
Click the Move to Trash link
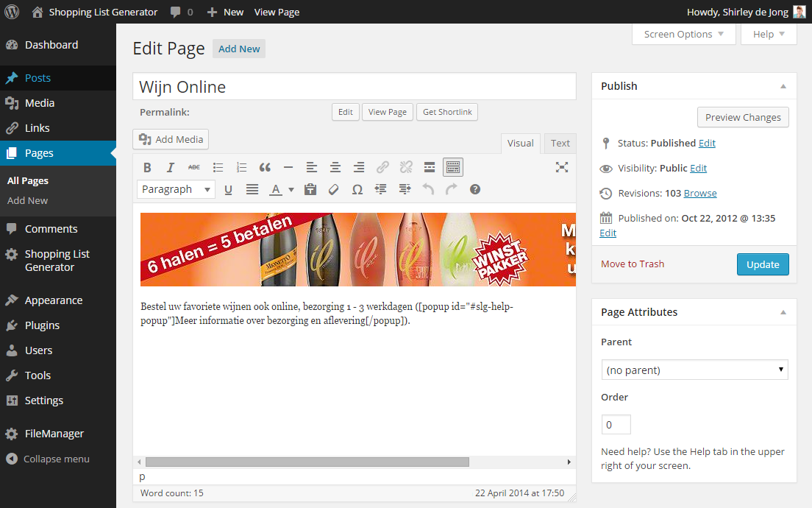[632, 264]
